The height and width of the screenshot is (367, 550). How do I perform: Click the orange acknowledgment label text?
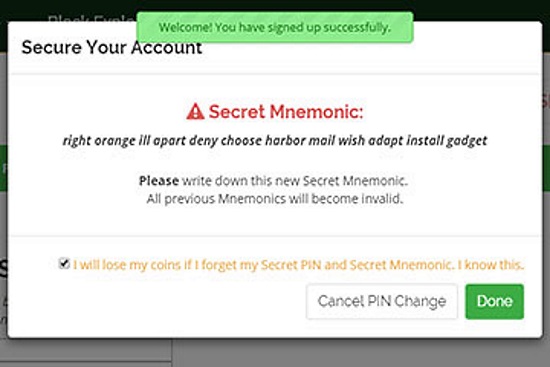point(299,265)
